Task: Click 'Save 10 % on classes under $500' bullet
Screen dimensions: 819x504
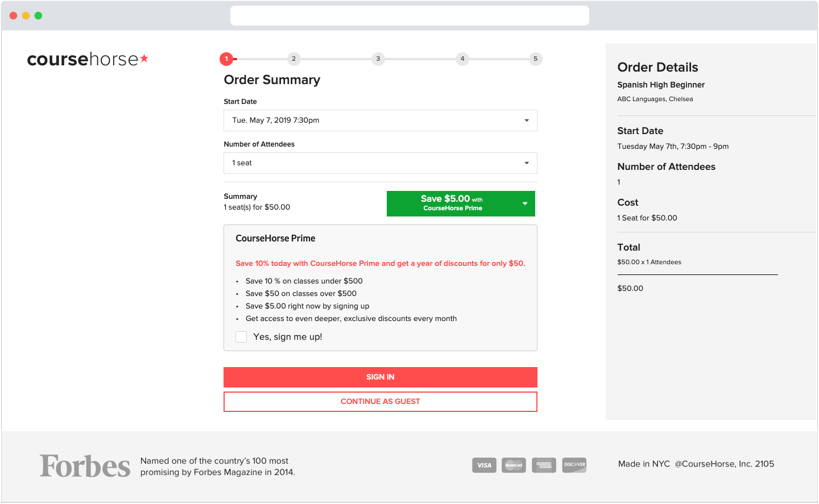Action: 304,281
